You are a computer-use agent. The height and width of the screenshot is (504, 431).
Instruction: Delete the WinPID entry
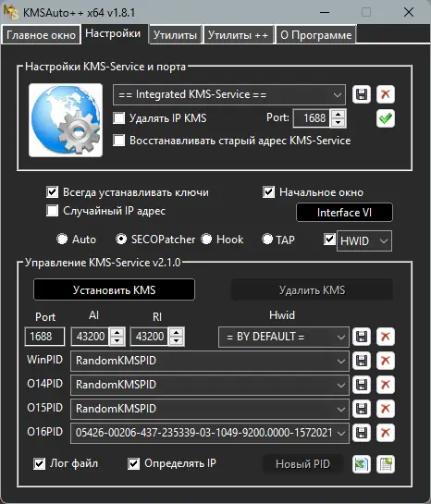coord(386,361)
